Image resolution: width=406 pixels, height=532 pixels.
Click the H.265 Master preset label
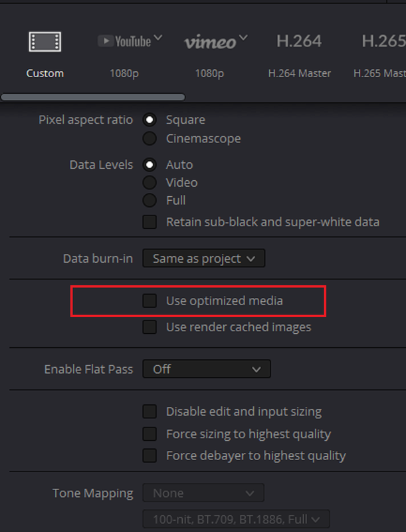pos(379,73)
